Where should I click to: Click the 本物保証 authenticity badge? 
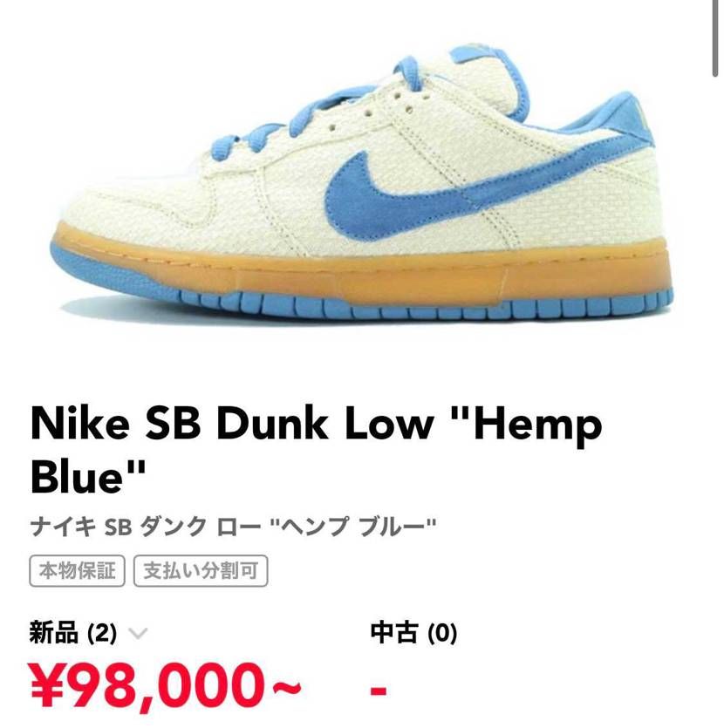coord(77,570)
